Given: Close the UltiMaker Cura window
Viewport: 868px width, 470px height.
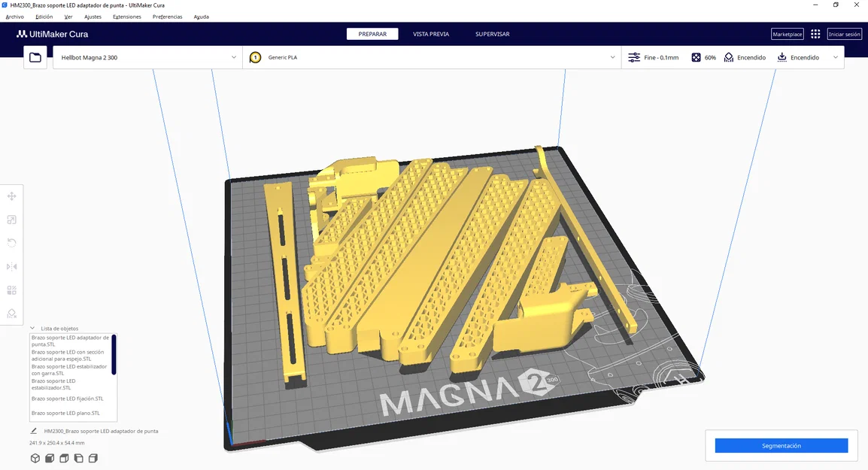Looking at the screenshot, I should point(857,5).
